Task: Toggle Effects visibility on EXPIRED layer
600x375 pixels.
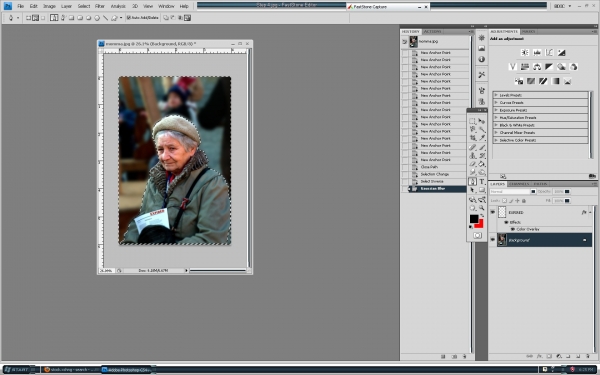Action: [x=506, y=222]
